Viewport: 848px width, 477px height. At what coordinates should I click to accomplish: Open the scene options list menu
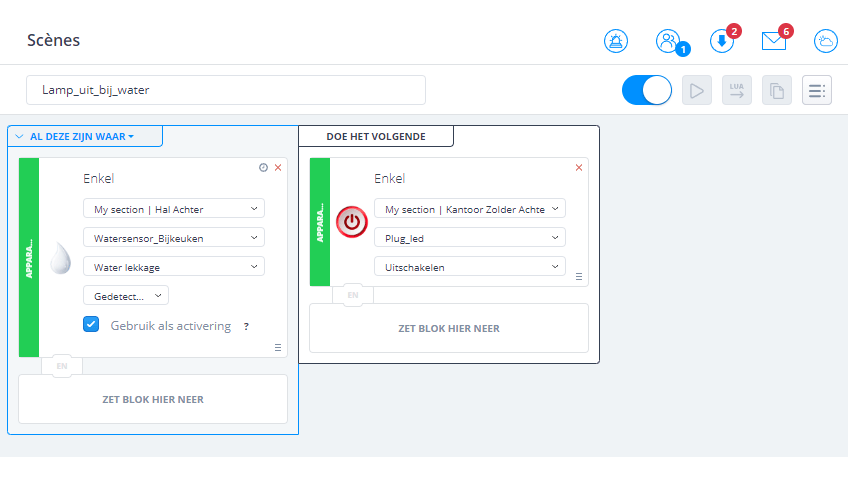tap(817, 90)
